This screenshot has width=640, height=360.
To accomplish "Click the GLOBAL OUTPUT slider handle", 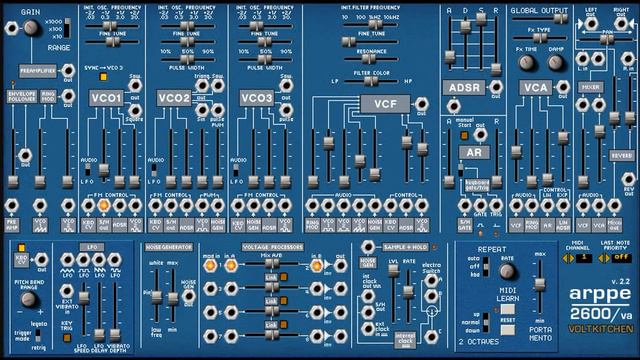I will tap(560, 18).
